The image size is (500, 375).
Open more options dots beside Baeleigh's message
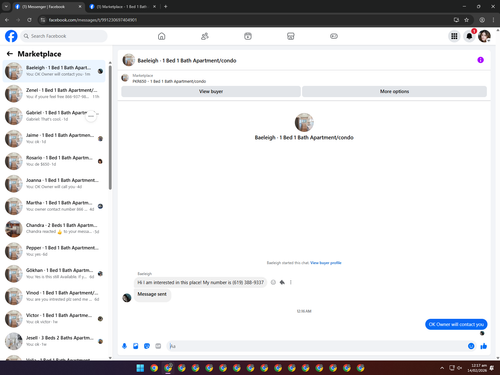291,282
